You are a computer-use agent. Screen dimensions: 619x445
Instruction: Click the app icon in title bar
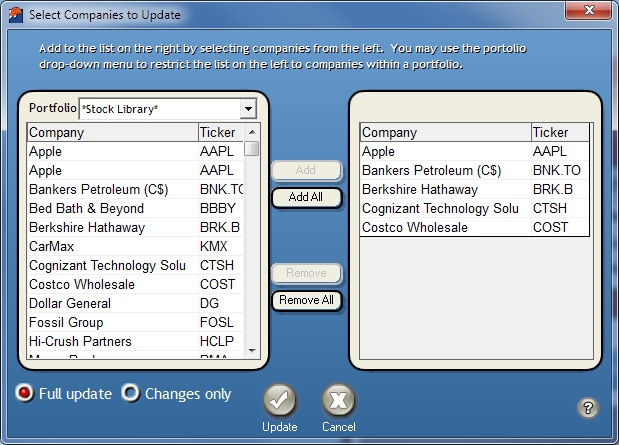click(x=16, y=15)
